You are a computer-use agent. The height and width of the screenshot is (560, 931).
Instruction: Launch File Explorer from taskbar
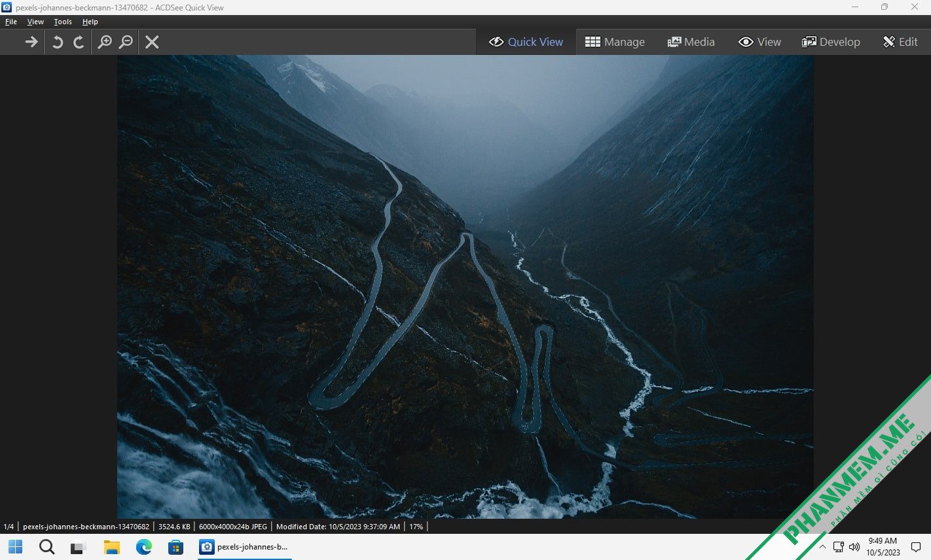pyautogui.click(x=112, y=547)
